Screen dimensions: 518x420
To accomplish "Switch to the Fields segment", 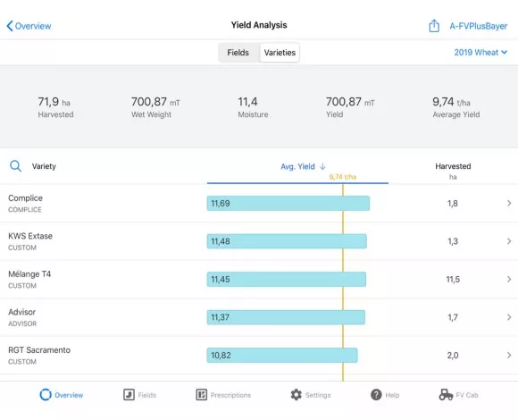I will pos(238,53).
